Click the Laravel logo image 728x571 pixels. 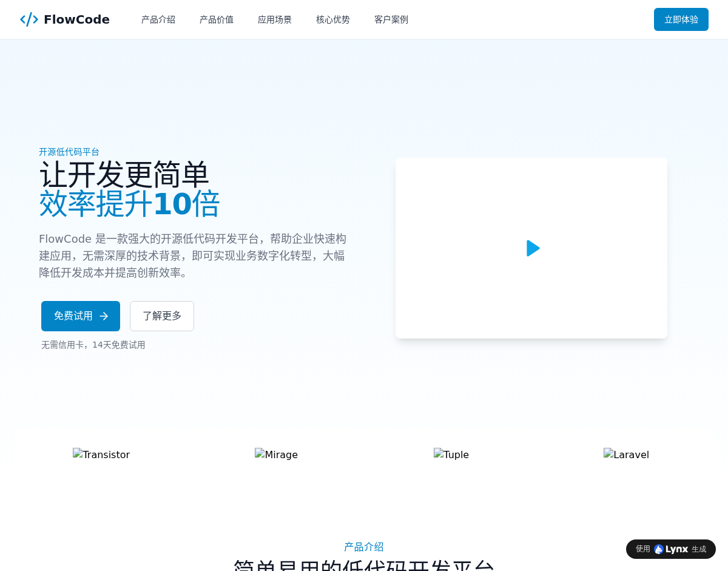click(x=626, y=454)
